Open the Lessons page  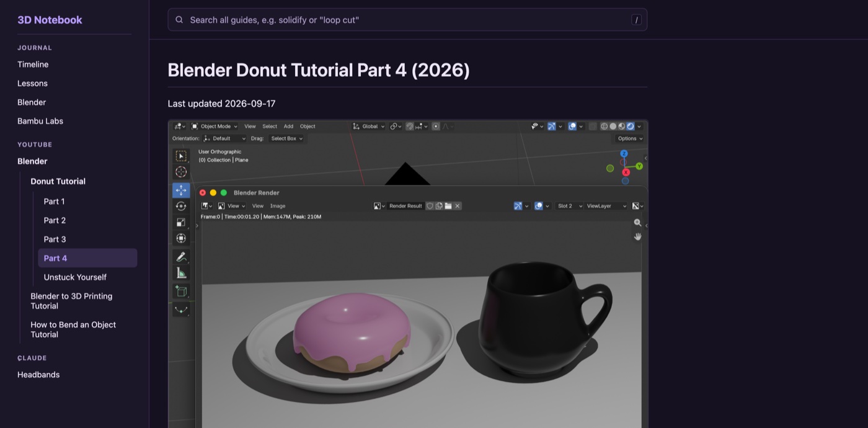point(32,83)
